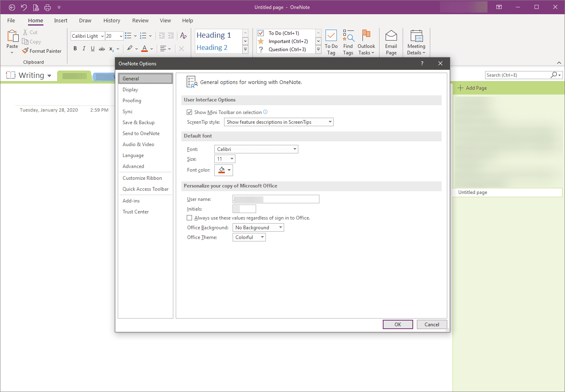Select Customize Ribbon in the options list
565x392 pixels.
(145, 178)
